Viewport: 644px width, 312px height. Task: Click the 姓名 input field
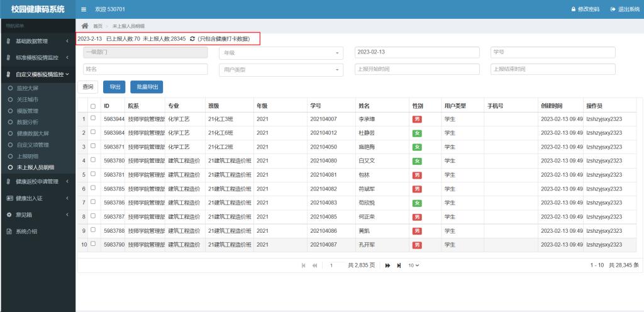[x=145, y=69]
